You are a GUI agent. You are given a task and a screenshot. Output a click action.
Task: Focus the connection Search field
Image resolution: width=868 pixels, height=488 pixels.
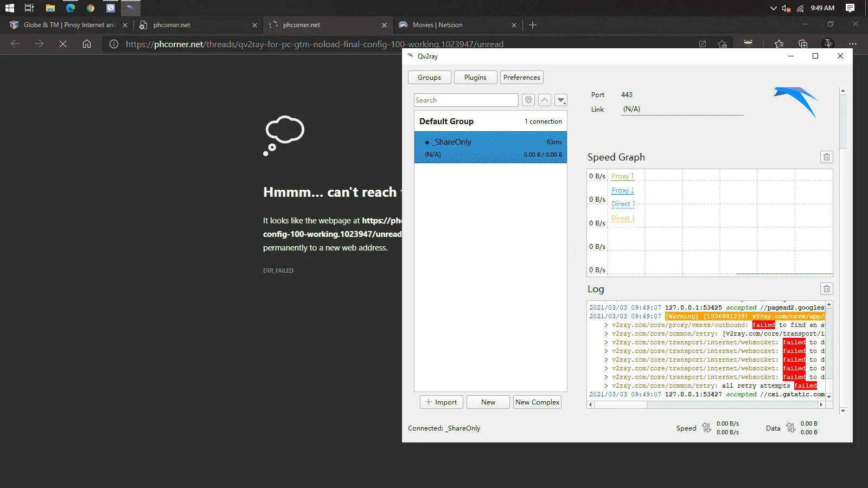466,100
